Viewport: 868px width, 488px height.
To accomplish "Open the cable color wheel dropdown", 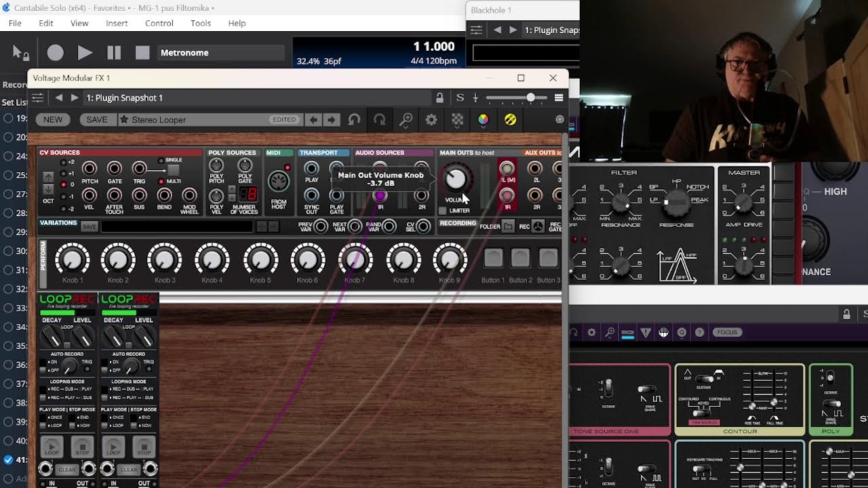I will pos(483,120).
